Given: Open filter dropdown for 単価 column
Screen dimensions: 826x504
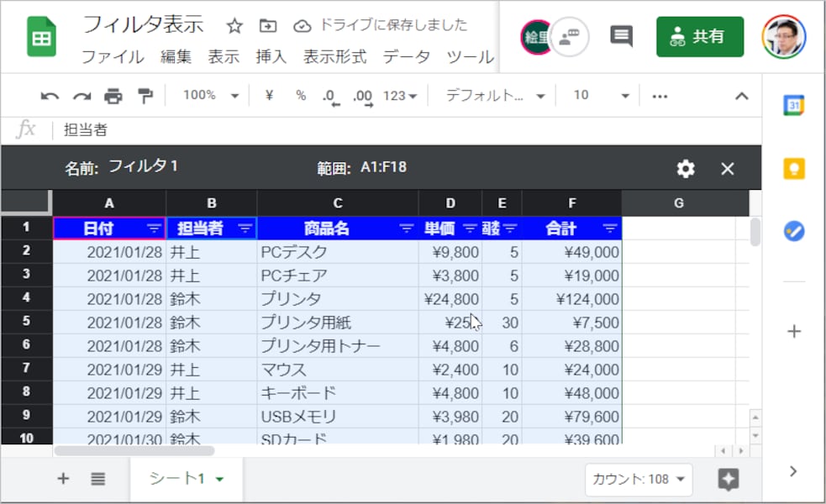Looking at the screenshot, I should 470,228.
